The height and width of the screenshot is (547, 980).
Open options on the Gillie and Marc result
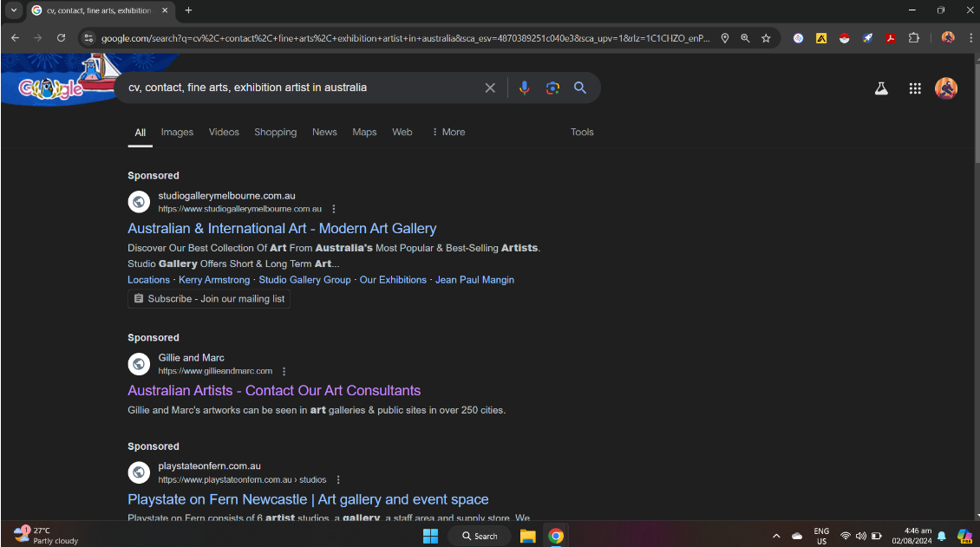coord(284,371)
